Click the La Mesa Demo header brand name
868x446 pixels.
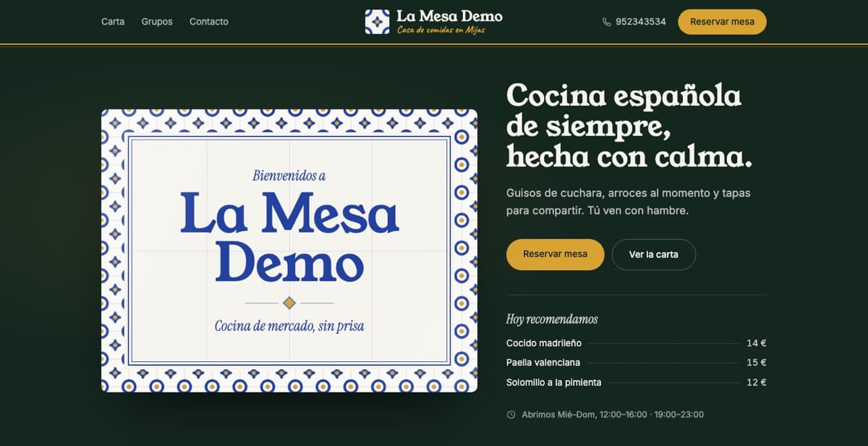(x=449, y=16)
